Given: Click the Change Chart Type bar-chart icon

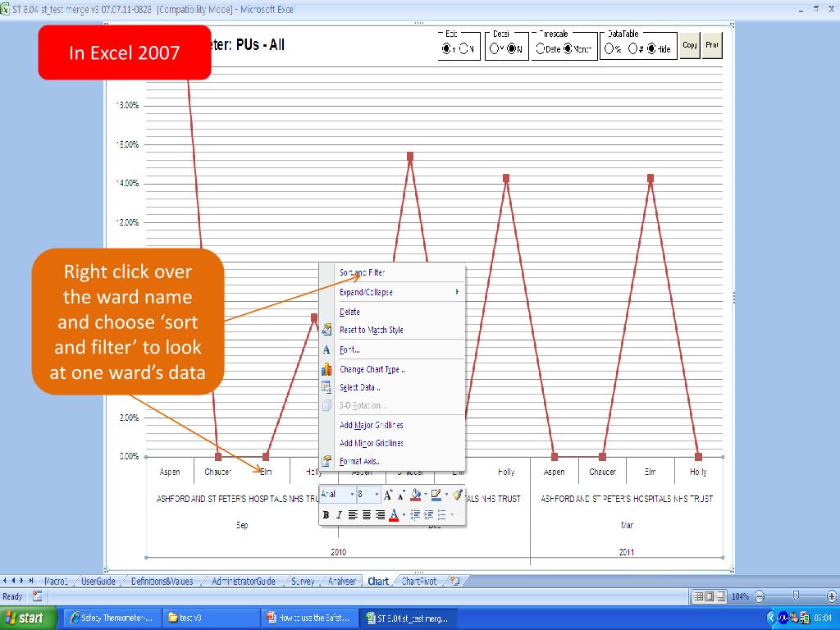Looking at the screenshot, I should 326,370.
